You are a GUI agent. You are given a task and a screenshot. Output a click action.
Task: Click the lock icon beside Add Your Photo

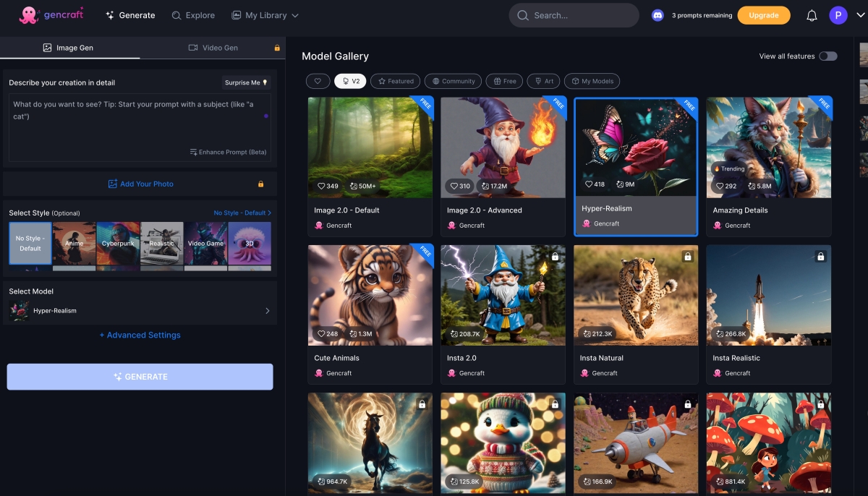[260, 184]
